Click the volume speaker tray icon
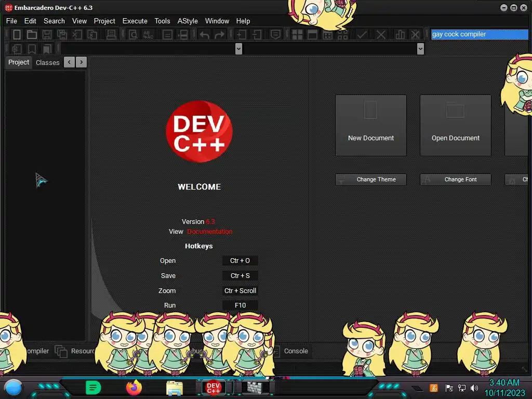The height and width of the screenshot is (399, 532). click(x=474, y=388)
